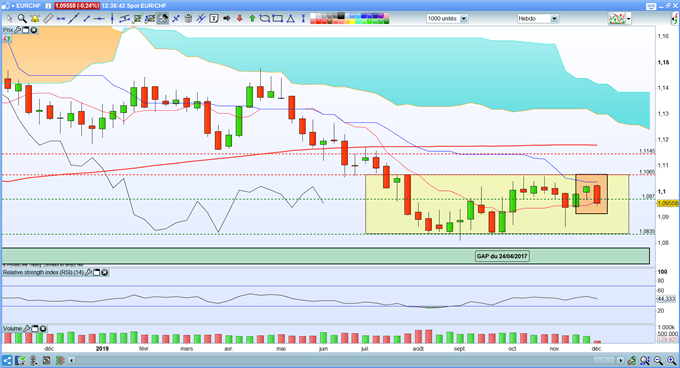Remove the RSI indicator panel
The width and height of the screenshot is (680, 368).
[x=105, y=272]
